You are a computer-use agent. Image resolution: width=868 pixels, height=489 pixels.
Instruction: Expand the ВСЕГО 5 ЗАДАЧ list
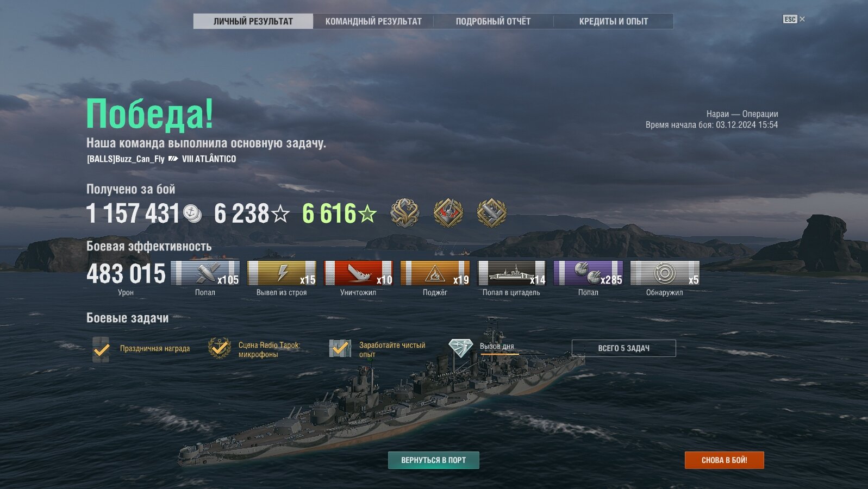(x=624, y=348)
